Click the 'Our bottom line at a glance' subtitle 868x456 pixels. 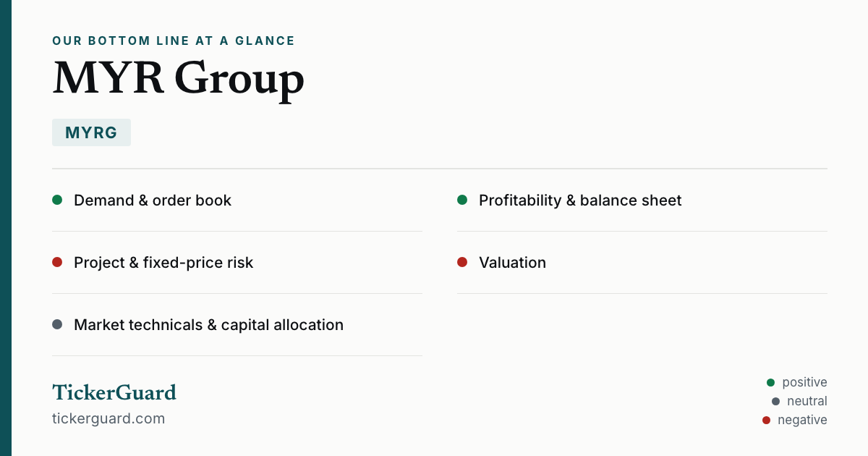[x=174, y=41]
